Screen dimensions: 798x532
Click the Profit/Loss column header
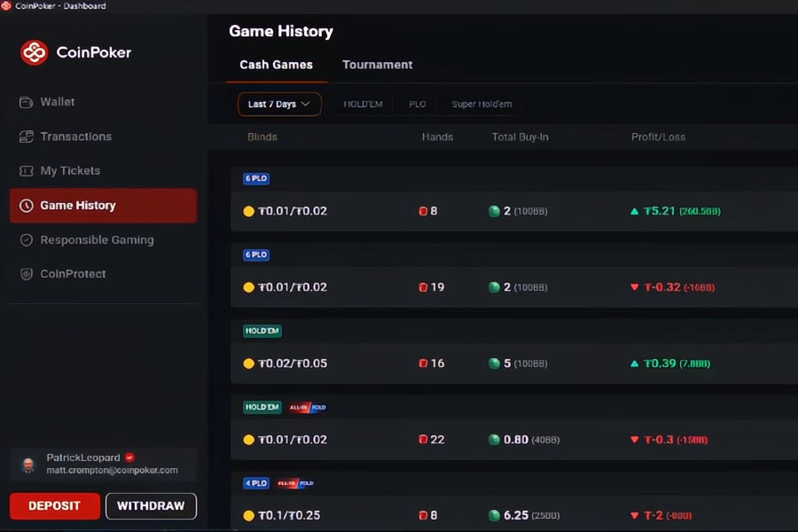pos(658,137)
